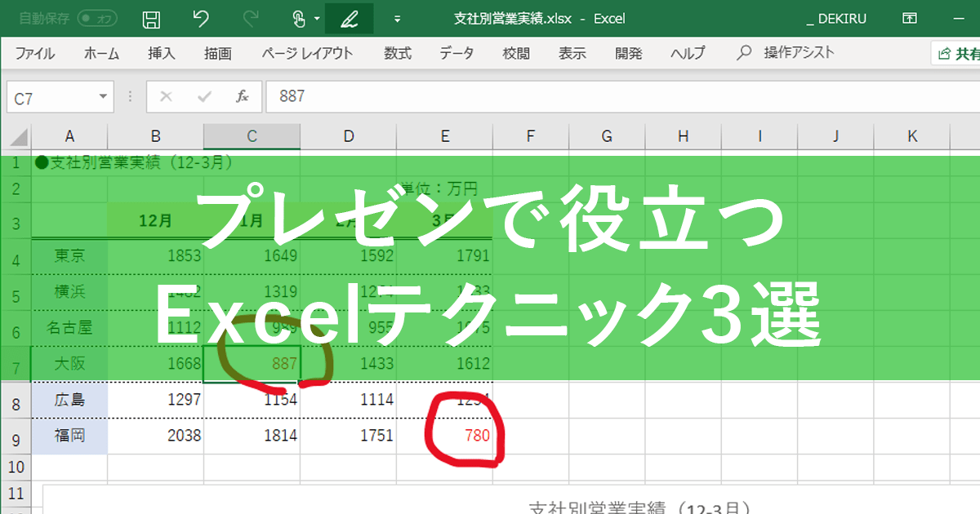Expand the Quick Access Toolbar customize arrow

pyautogui.click(x=398, y=19)
